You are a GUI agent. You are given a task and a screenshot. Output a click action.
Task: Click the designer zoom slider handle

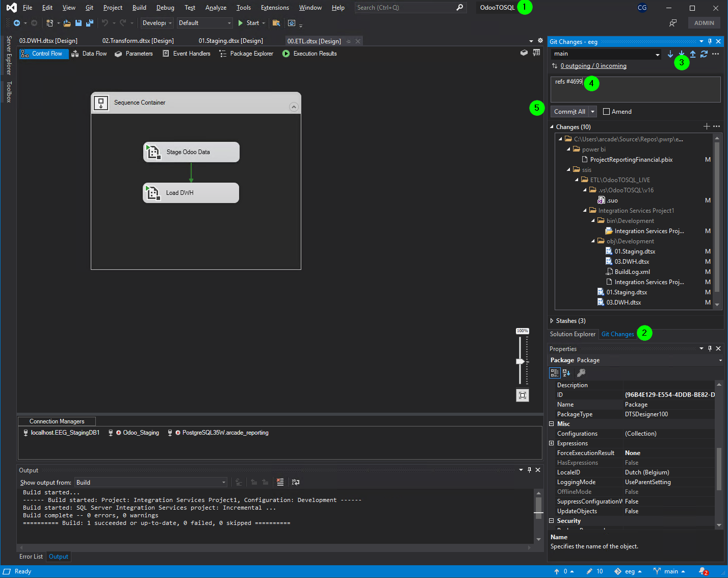pyautogui.click(x=521, y=361)
